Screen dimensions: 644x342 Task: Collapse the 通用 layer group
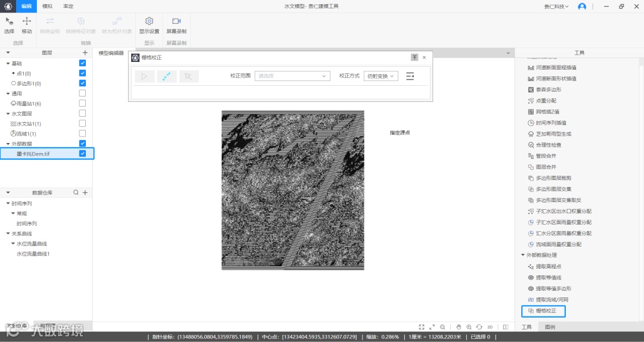(x=8, y=94)
